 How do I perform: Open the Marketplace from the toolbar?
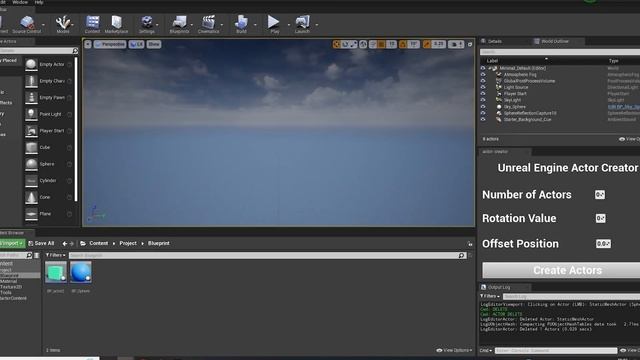point(116,24)
